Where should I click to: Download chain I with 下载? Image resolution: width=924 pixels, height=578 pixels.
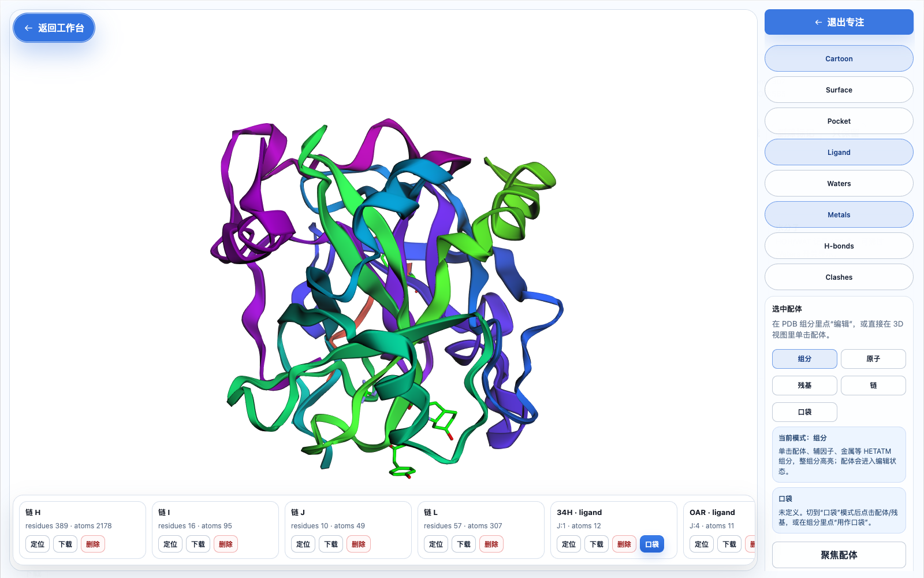(198, 544)
